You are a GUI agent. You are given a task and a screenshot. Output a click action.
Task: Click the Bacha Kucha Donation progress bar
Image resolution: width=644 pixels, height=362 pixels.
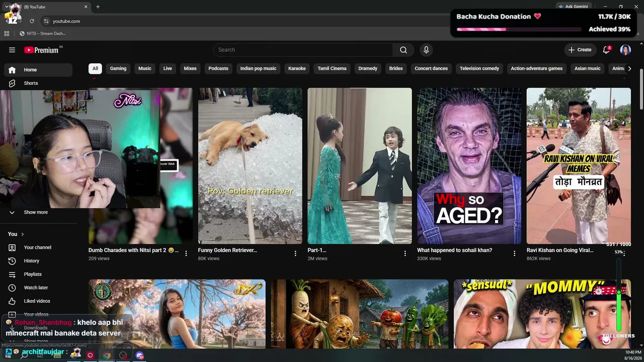(519, 29)
